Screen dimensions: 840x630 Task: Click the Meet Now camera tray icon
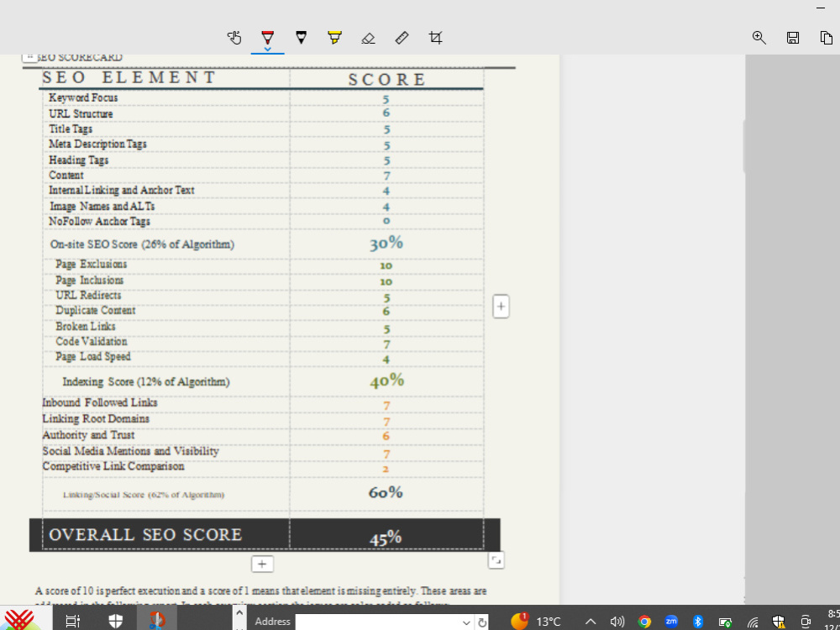pos(806,622)
